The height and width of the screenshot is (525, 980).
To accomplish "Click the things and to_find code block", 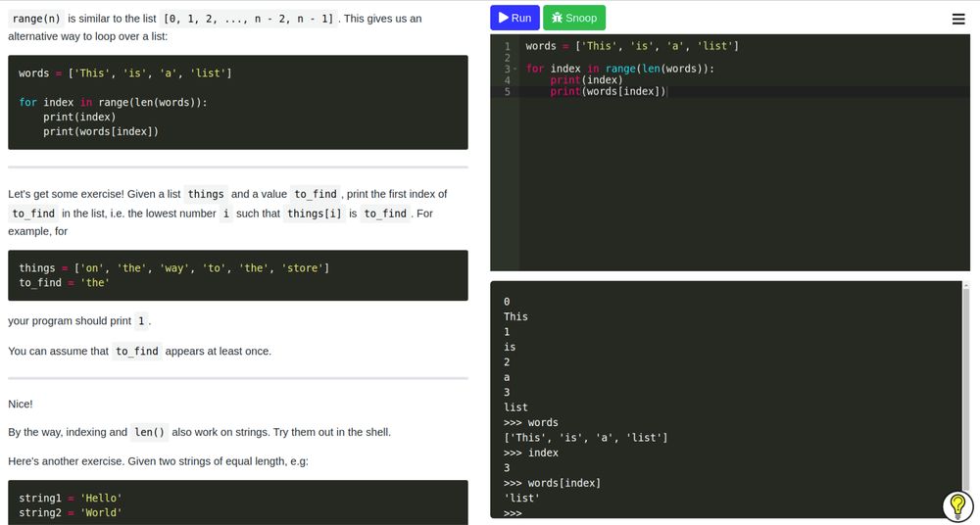I will [x=237, y=275].
